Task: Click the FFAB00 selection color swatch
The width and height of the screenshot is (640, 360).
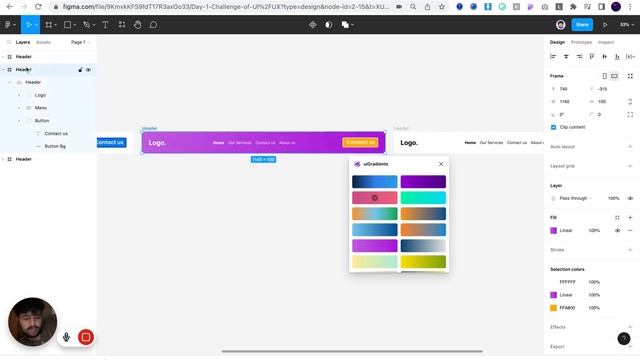Action: point(553,308)
